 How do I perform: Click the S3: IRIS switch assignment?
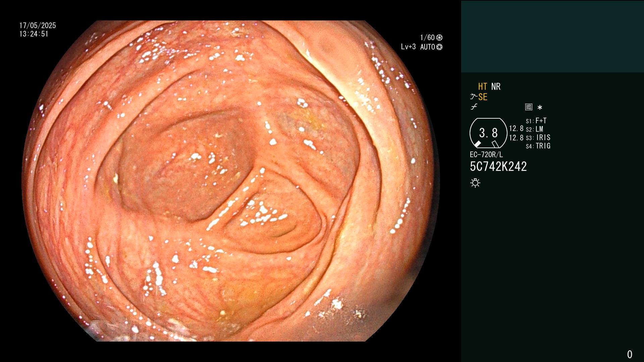538,137
